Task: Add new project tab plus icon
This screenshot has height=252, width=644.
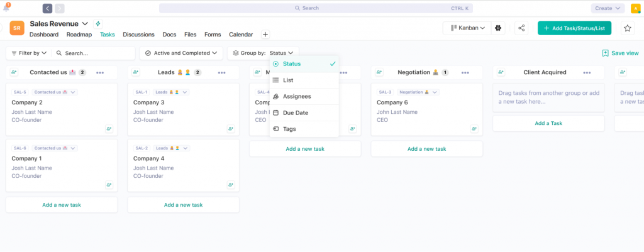Action: pos(265,35)
